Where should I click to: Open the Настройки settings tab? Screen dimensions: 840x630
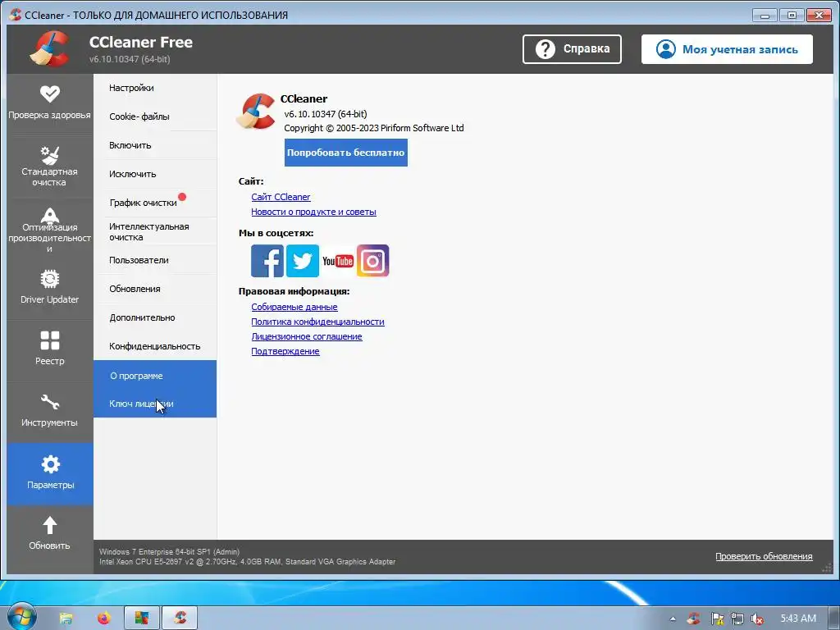click(x=155, y=88)
